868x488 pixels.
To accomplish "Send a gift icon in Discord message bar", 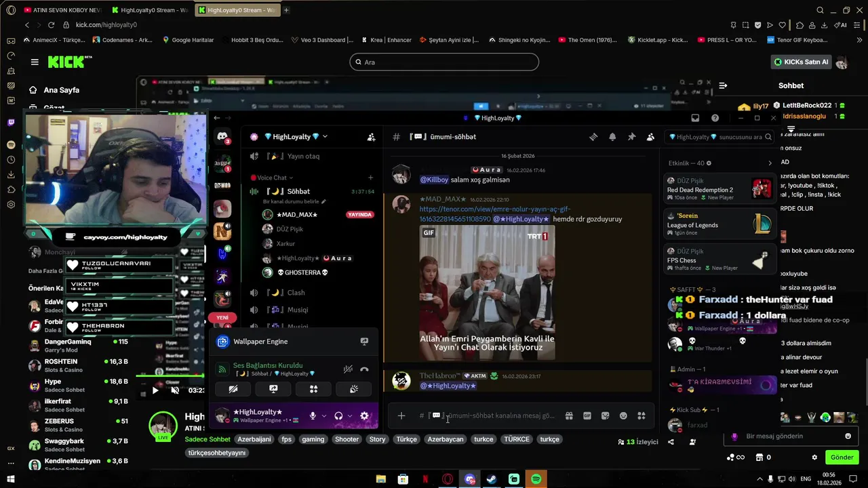I will point(569,415).
